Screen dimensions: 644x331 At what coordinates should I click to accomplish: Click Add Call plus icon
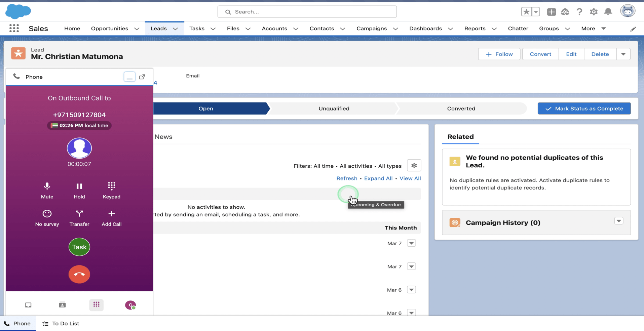point(111,214)
